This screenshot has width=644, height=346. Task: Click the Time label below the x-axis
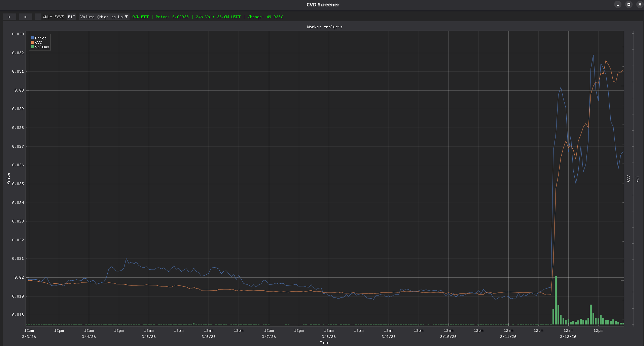(x=324, y=343)
